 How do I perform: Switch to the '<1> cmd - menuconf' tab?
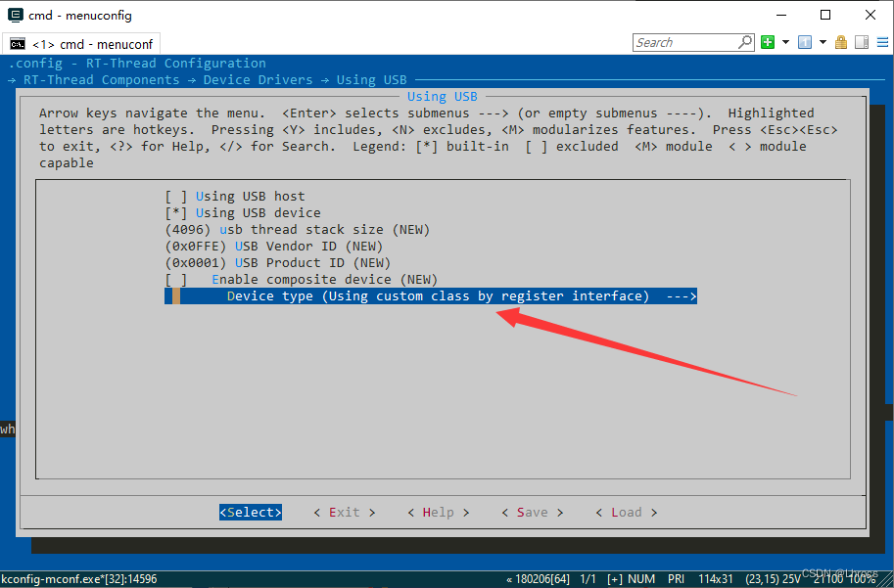pyautogui.click(x=81, y=44)
